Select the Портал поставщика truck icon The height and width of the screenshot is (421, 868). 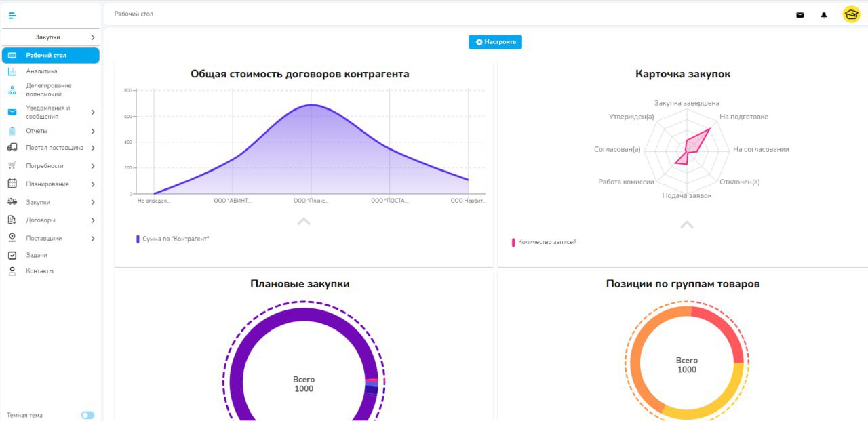pyautogui.click(x=11, y=148)
